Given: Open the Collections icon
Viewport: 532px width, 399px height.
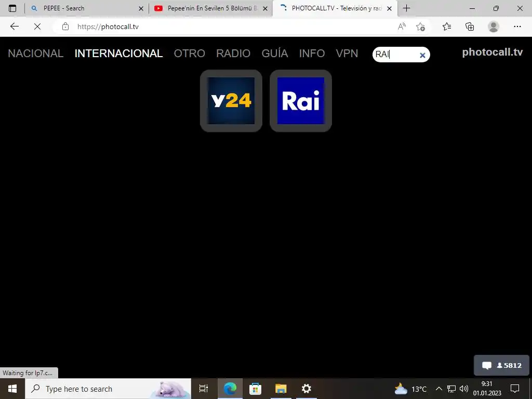Looking at the screenshot, I should (x=470, y=26).
